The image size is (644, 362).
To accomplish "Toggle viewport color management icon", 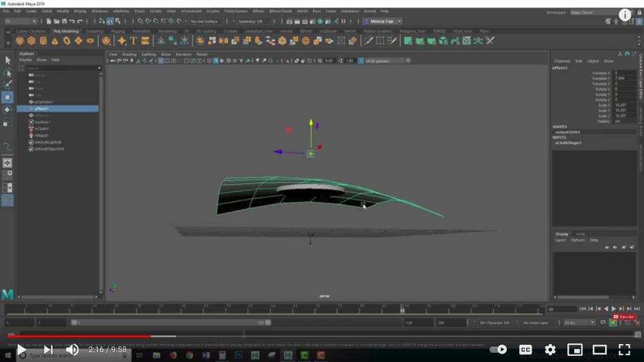I will 361,61.
